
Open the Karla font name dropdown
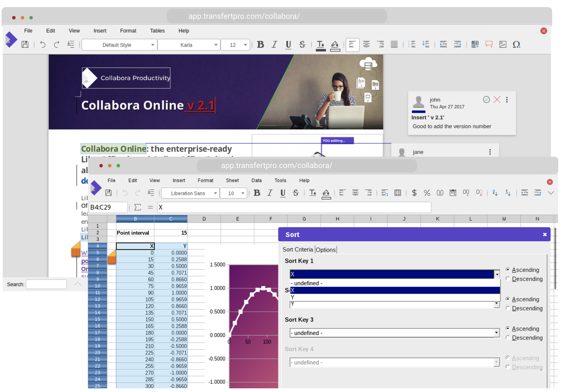(189, 45)
